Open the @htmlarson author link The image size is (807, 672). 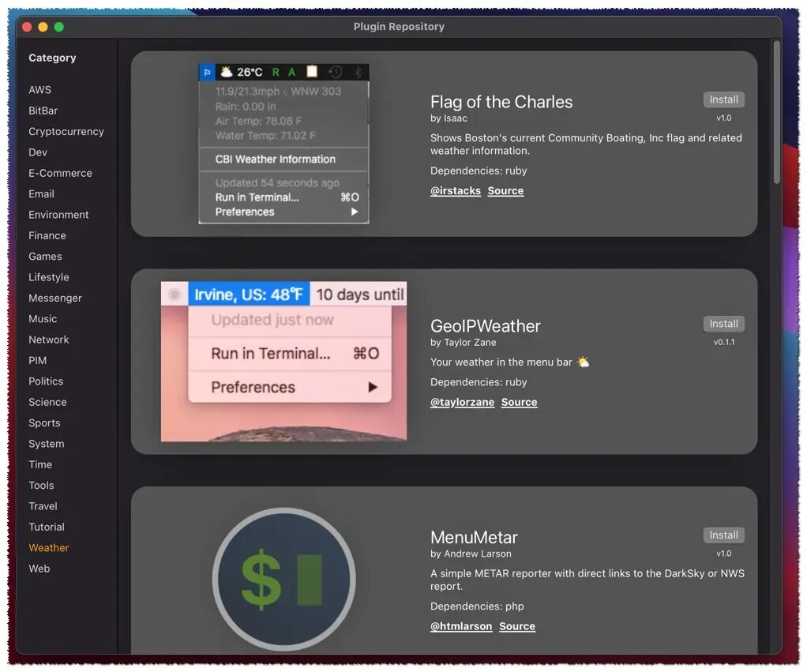click(461, 626)
